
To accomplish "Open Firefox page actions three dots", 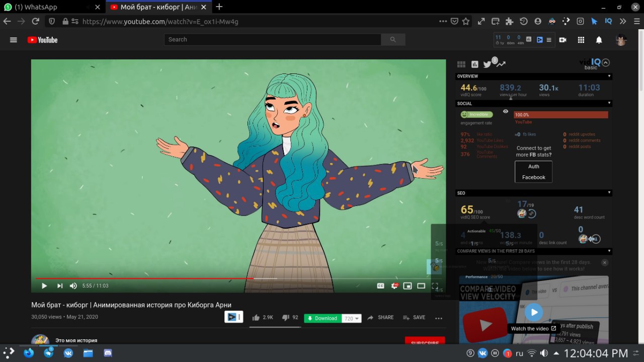I will (443, 21).
